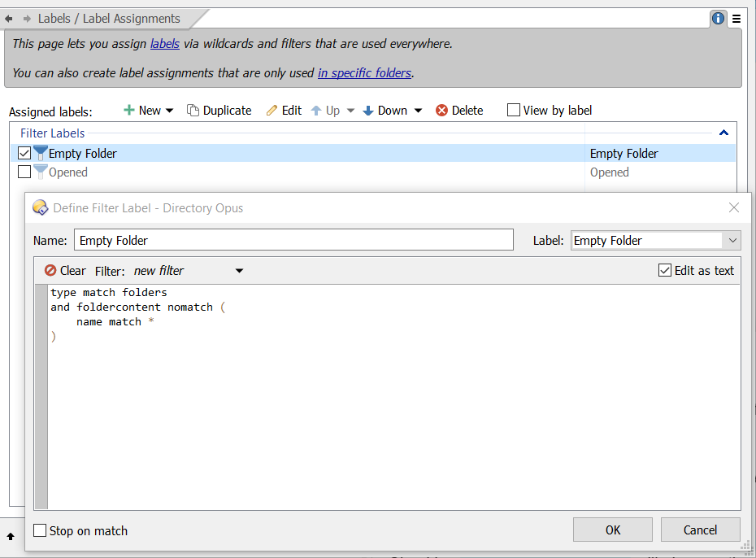756x558 pixels.
Task: Delete the selected label assignment
Action: 459,111
